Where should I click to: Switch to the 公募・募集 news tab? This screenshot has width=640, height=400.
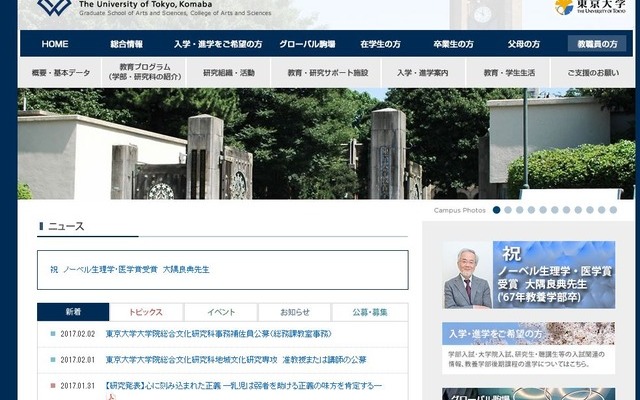pos(370,312)
